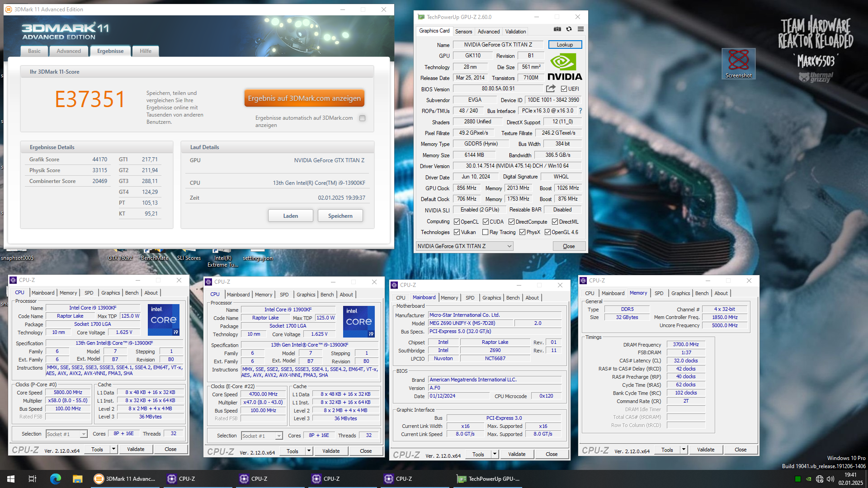Toggle the Vulkan checkbox
The height and width of the screenshot is (488, 868).
(x=457, y=232)
